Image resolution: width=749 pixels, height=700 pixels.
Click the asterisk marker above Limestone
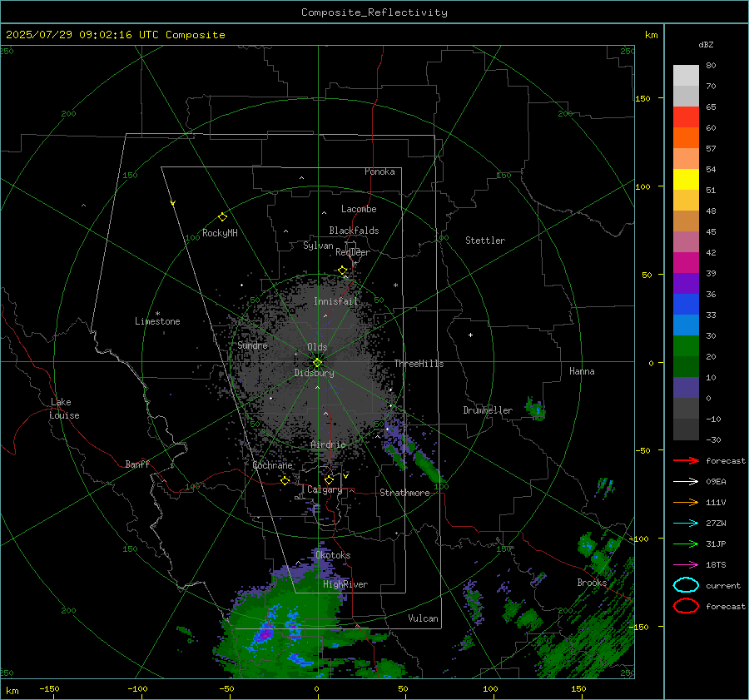tap(157, 314)
